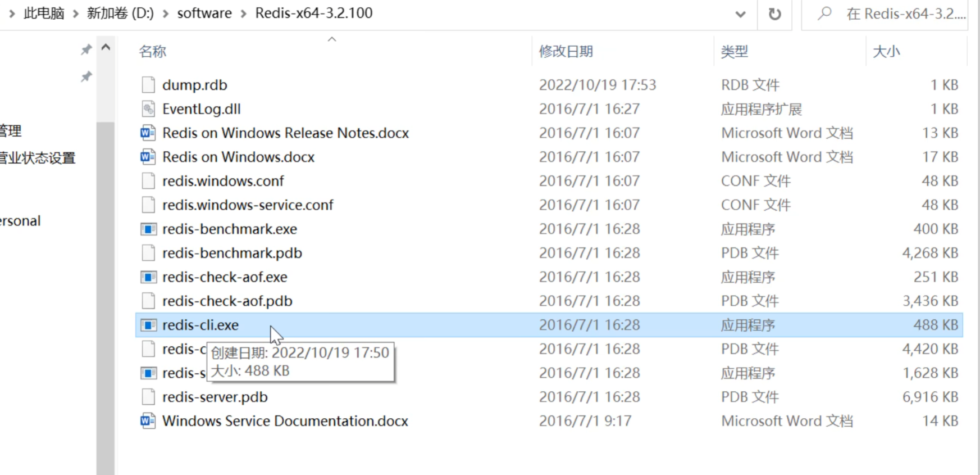This screenshot has height=475, width=980.
Task: Select the 营业状态设置 item in navigation pane
Action: click(x=38, y=158)
